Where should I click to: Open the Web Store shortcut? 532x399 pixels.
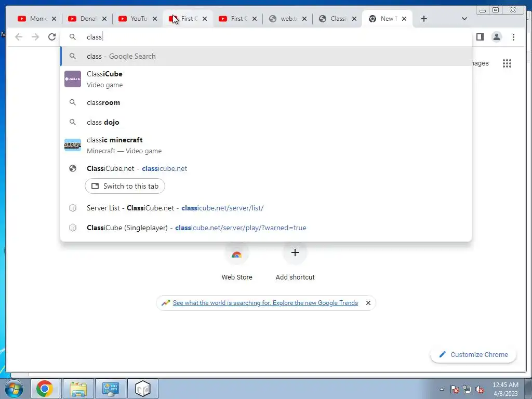point(237,261)
